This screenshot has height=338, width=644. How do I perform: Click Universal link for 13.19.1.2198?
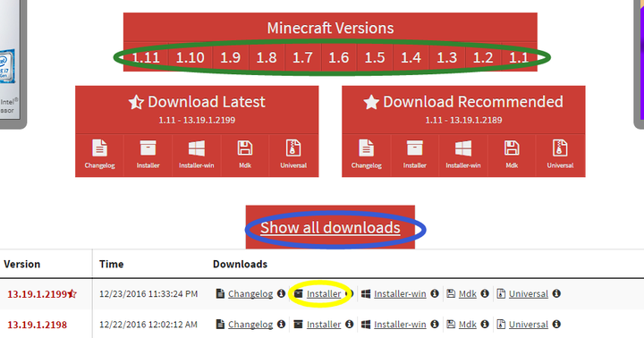tap(529, 325)
